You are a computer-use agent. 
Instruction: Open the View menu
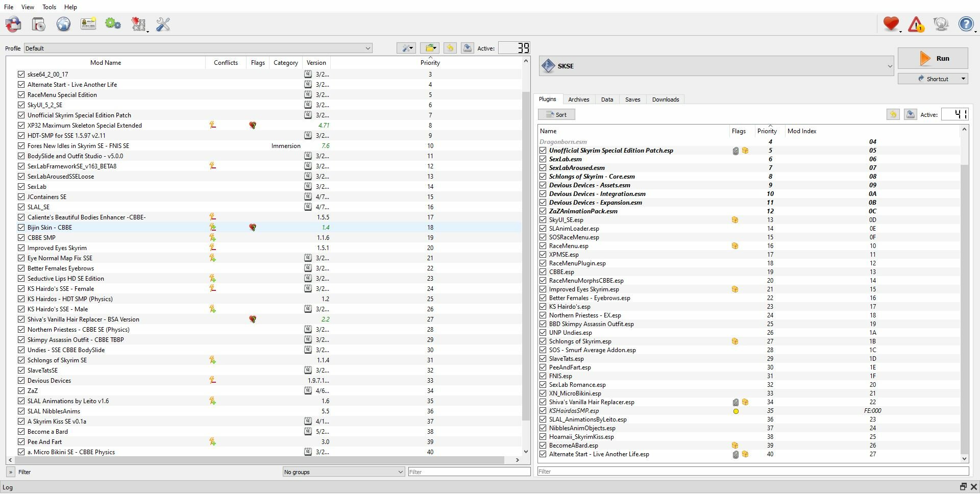pyautogui.click(x=28, y=7)
